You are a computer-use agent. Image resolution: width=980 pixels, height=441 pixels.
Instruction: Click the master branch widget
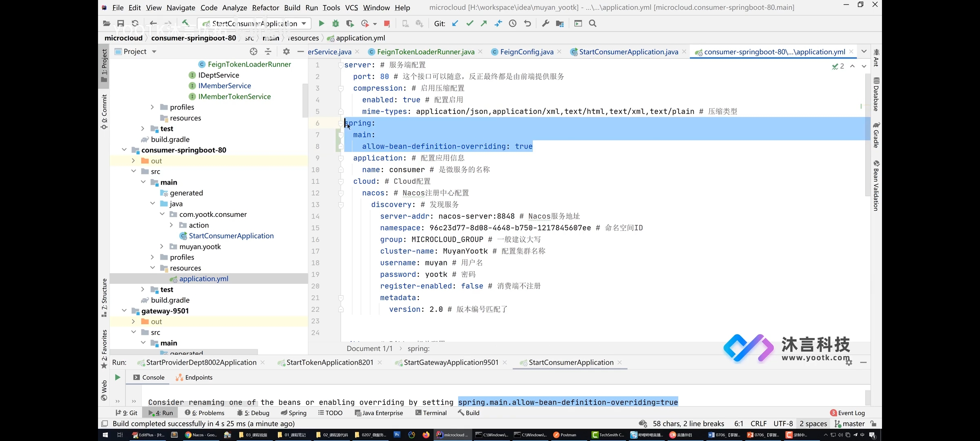tap(850, 424)
